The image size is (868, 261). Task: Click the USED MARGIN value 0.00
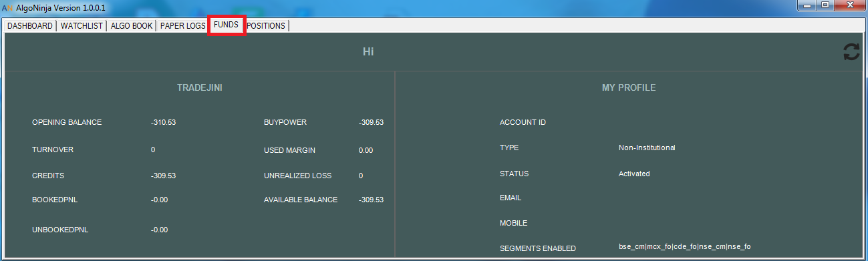(366, 150)
